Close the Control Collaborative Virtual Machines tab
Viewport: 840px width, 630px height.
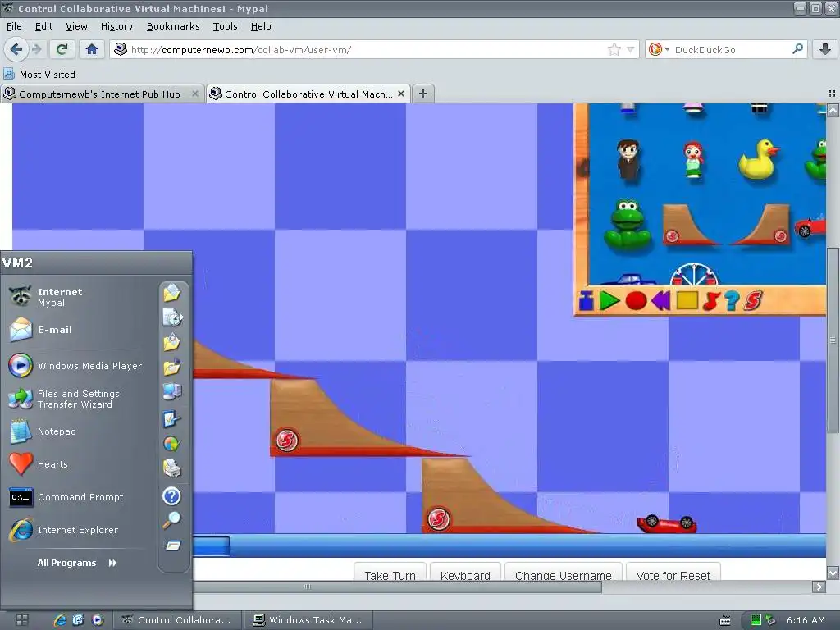400,94
